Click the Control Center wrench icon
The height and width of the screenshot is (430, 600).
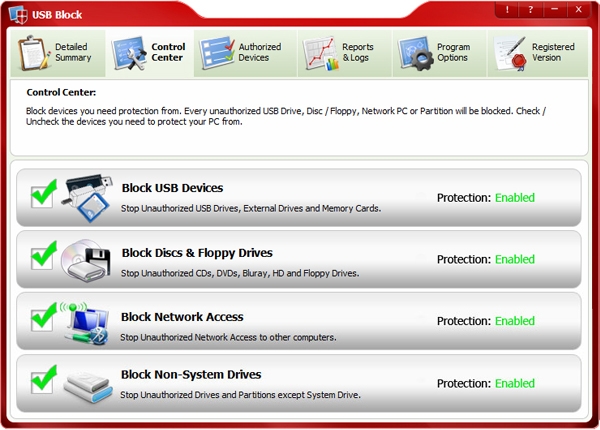[129, 53]
